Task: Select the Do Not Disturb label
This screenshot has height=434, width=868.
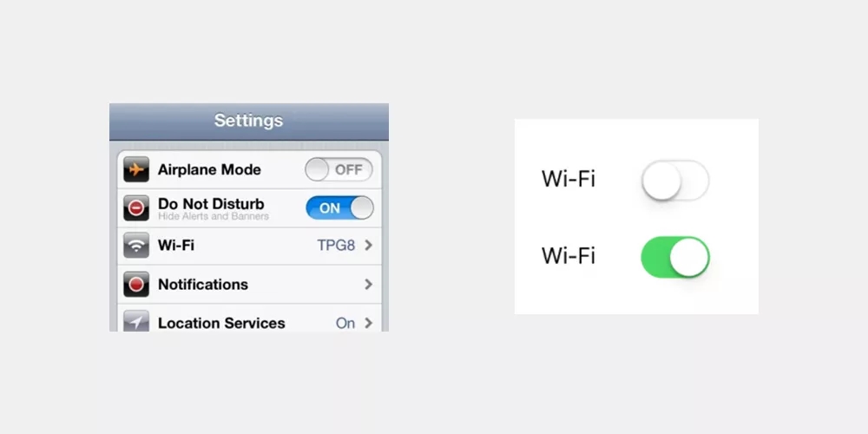Action: (x=211, y=204)
